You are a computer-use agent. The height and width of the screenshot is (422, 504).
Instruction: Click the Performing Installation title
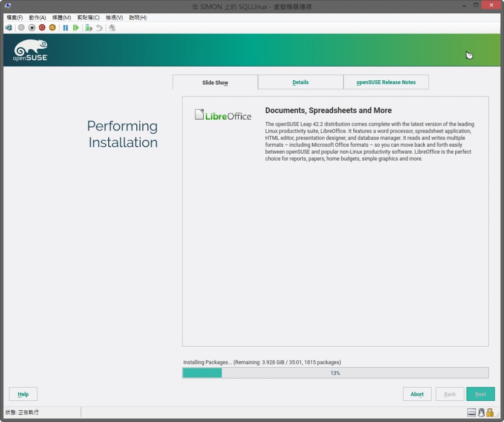click(123, 134)
